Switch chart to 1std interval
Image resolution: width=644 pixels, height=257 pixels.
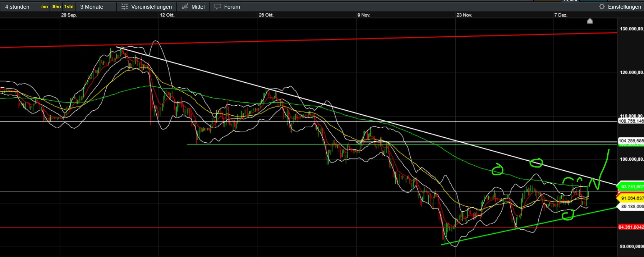(x=69, y=7)
